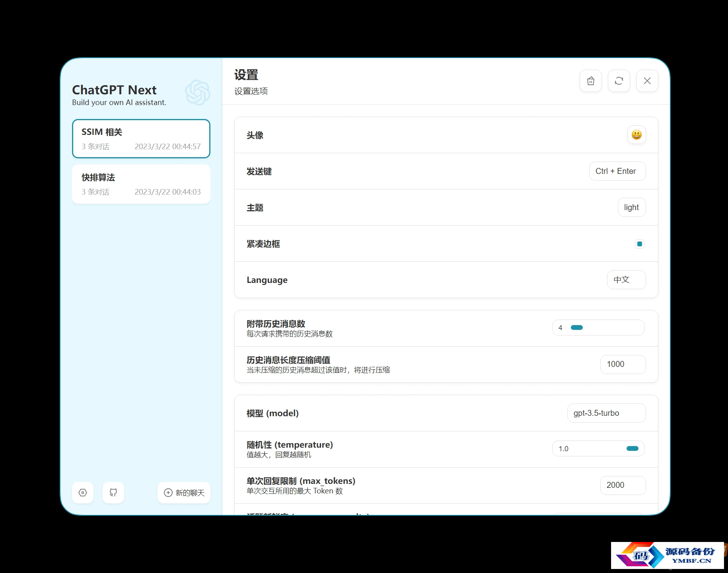
Task: Click the 附带历史消息数 label
Action: 276,324
